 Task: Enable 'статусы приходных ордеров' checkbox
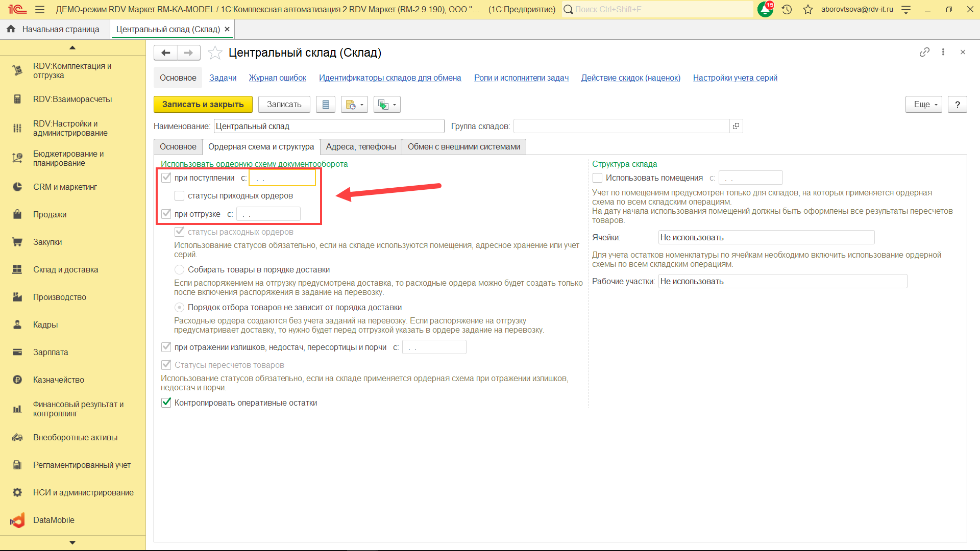pos(179,196)
